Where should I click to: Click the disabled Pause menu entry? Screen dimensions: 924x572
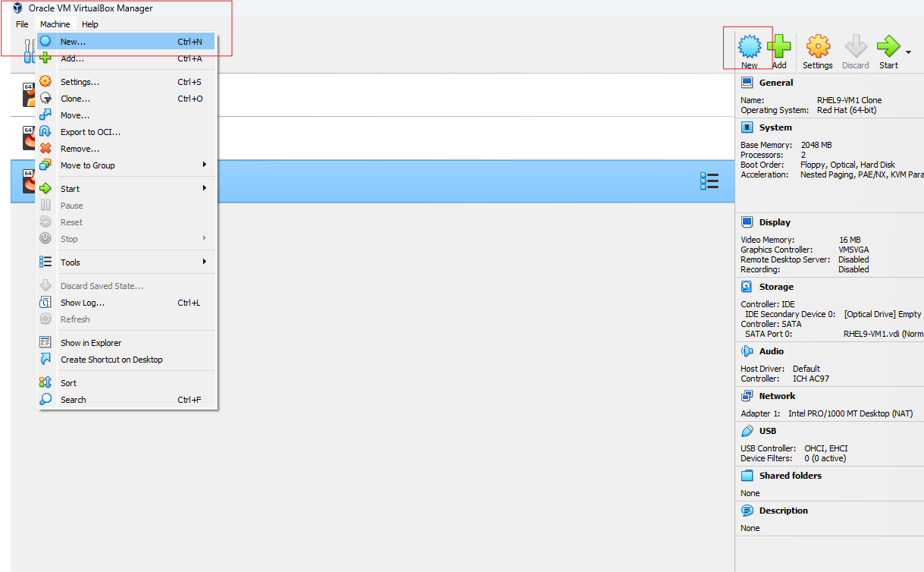pyautogui.click(x=127, y=206)
